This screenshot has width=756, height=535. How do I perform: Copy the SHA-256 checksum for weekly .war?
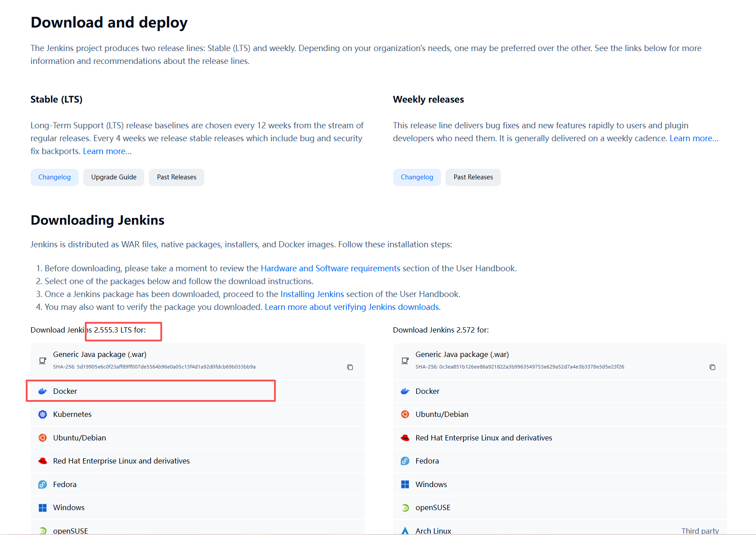(712, 367)
